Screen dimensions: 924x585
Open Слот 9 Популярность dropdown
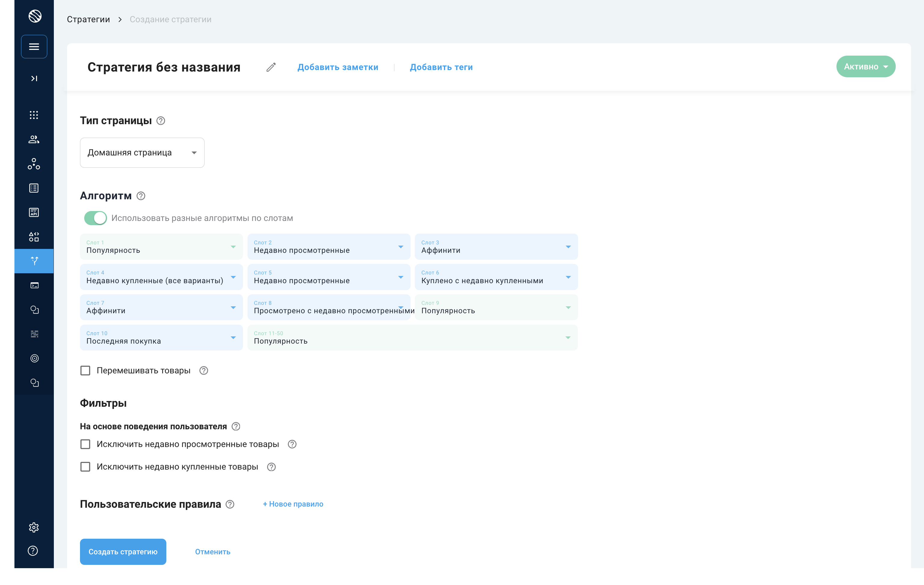(496, 307)
